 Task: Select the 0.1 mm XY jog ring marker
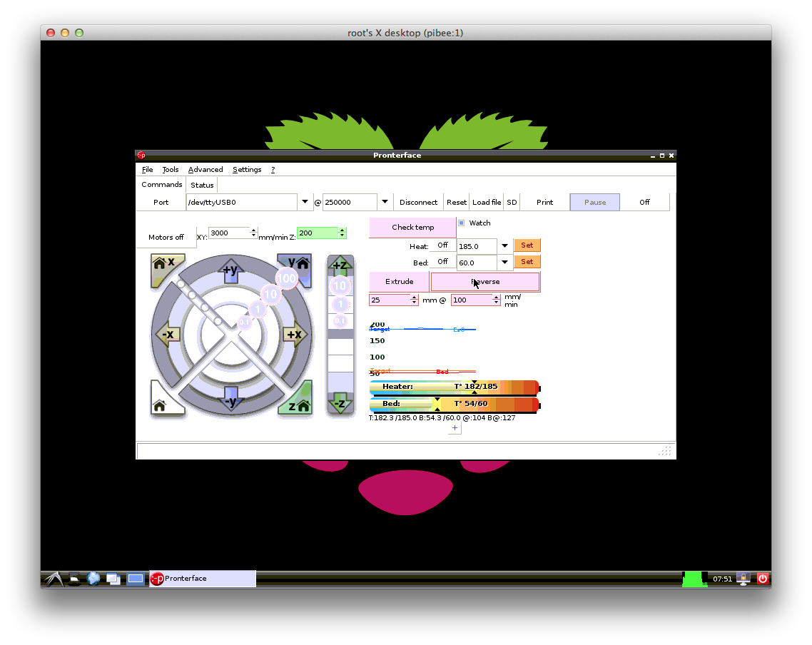point(244,322)
